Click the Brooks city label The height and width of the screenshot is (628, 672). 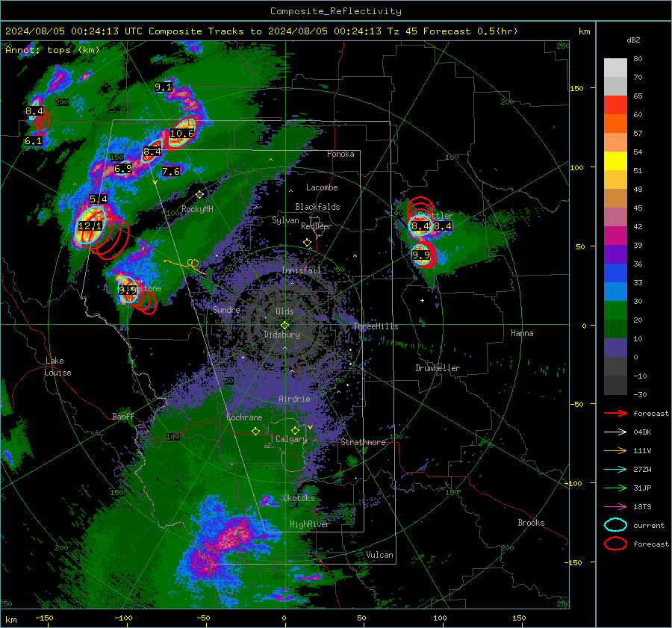[x=531, y=523]
